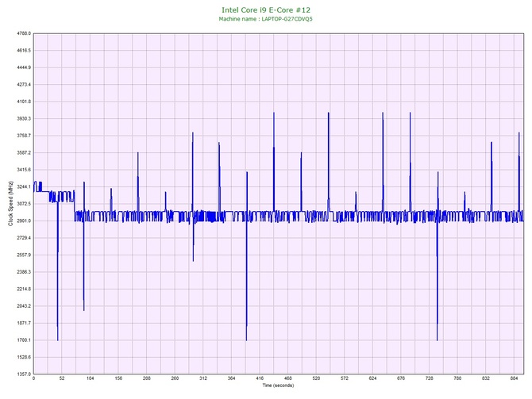This screenshot has width=532, height=399.
Task: Click the x-axis tick label 832
Action: pyautogui.click(x=485, y=378)
